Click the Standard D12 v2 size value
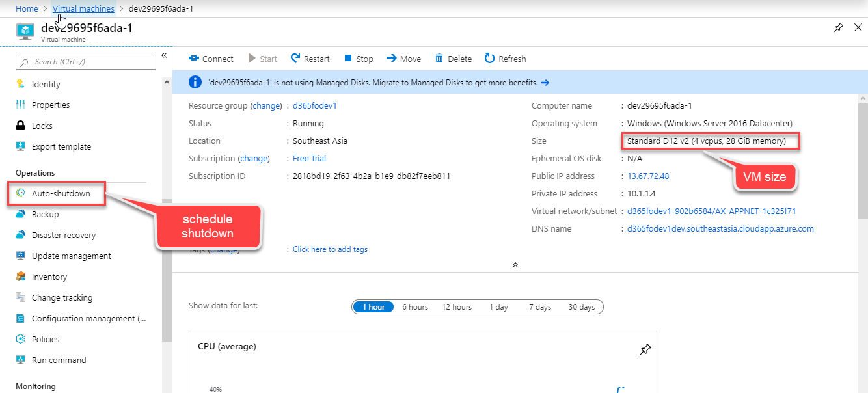Viewport: 868px width, 393px height. [x=706, y=141]
